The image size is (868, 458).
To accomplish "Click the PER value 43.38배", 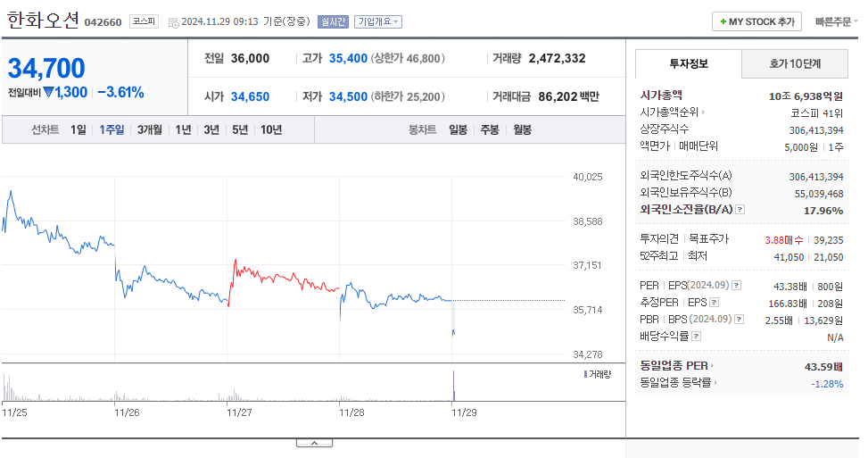I will [x=790, y=287].
